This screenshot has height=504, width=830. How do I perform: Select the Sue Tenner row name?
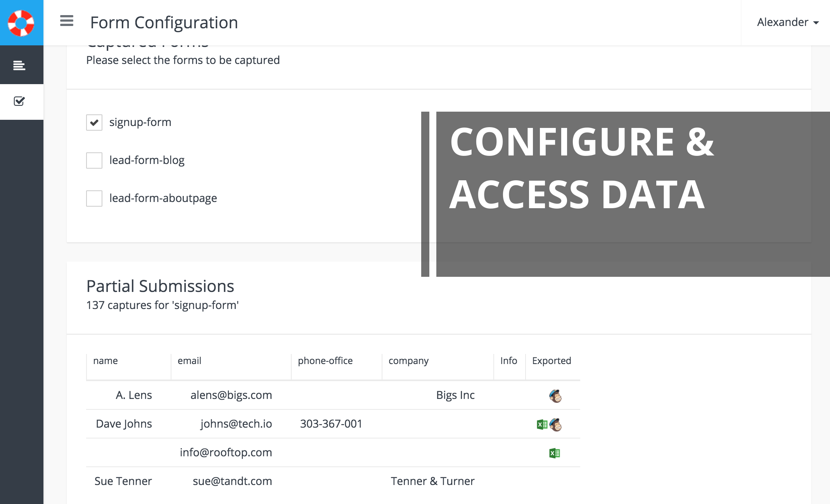tap(123, 481)
